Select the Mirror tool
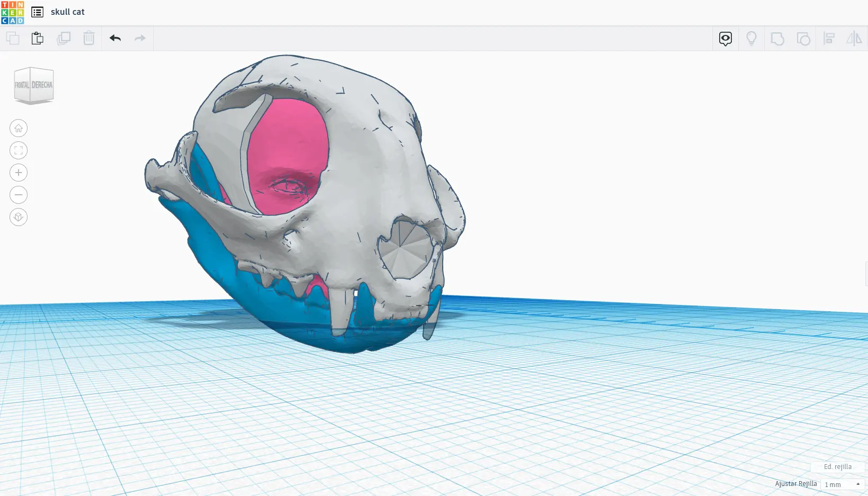Screen dimensions: 868x496 (854, 39)
